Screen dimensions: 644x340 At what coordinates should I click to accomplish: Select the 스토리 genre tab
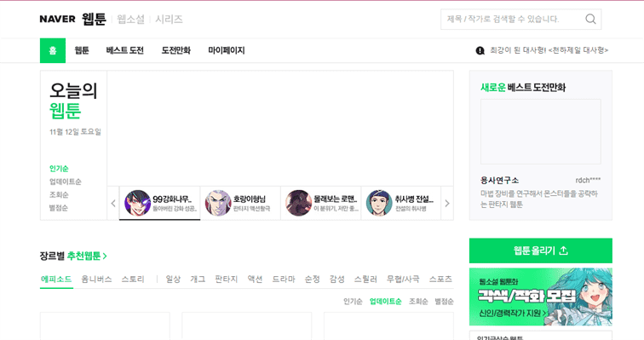tap(133, 279)
